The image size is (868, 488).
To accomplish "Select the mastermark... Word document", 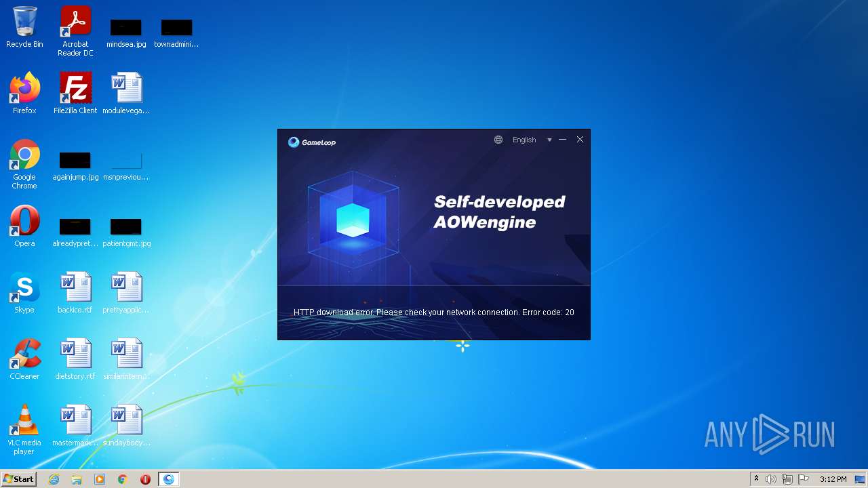I will click(75, 426).
